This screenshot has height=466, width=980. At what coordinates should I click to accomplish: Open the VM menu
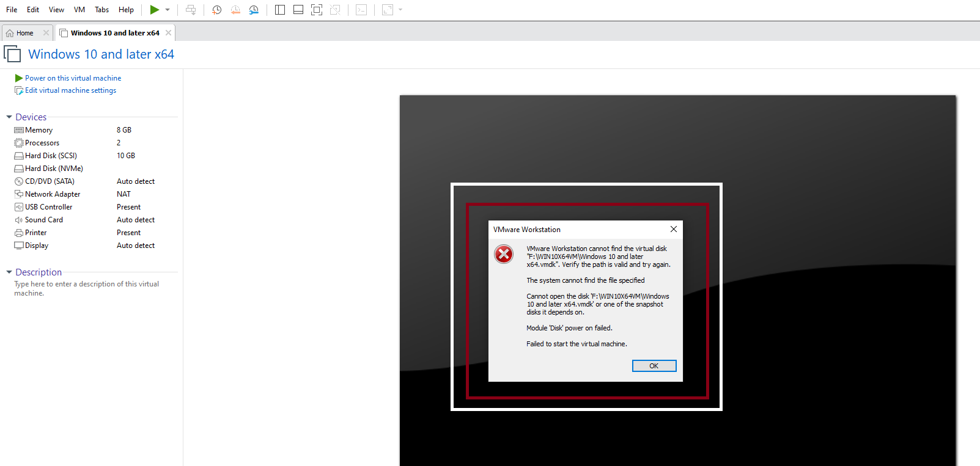coord(79,10)
